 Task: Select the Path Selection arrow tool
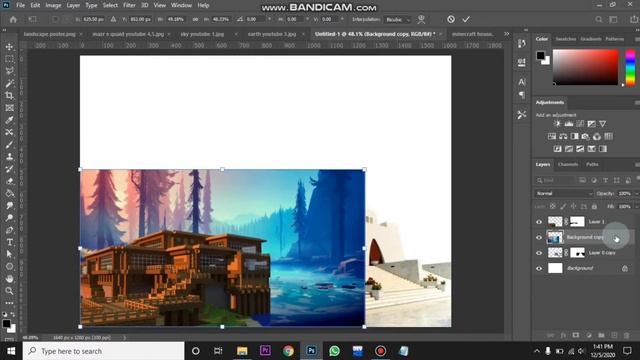coord(9,254)
